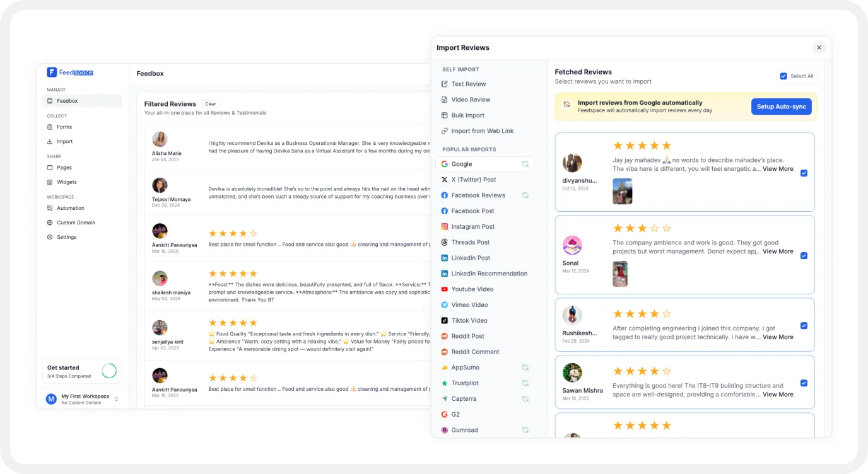Image resolution: width=868 pixels, height=474 pixels.
Task: Clear the filtered reviews
Action: [x=211, y=104]
